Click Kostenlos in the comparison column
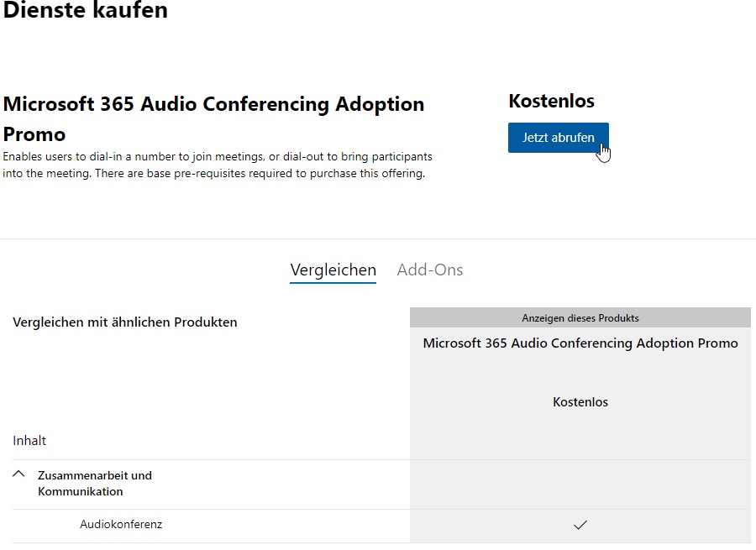 coord(580,402)
